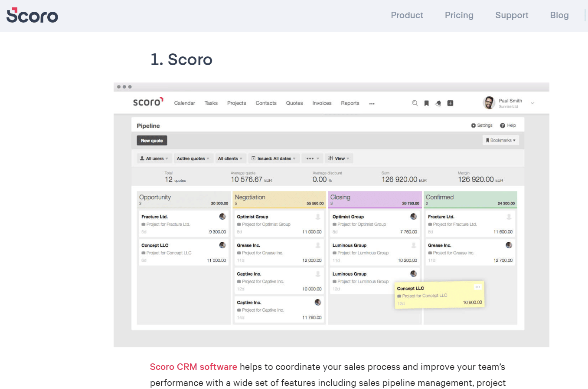This screenshot has height=389, width=588.
Task: Open the Product menu in the site header
Action: (407, 15)
